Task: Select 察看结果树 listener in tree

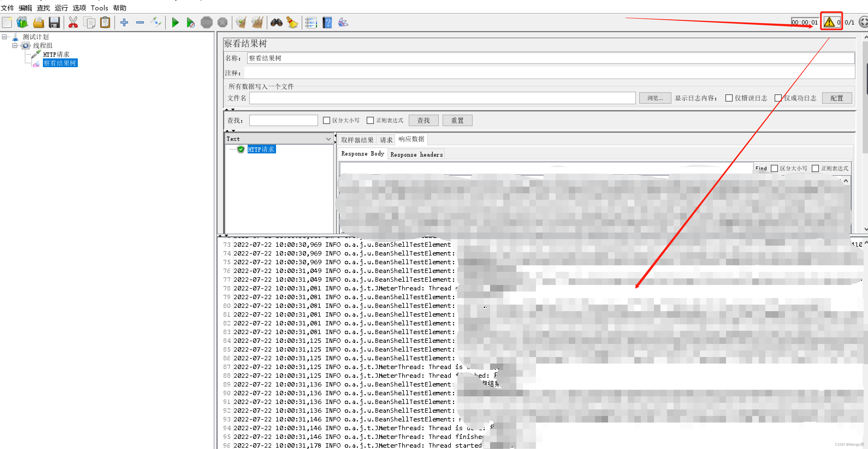Action: click(x=60, y=63)
